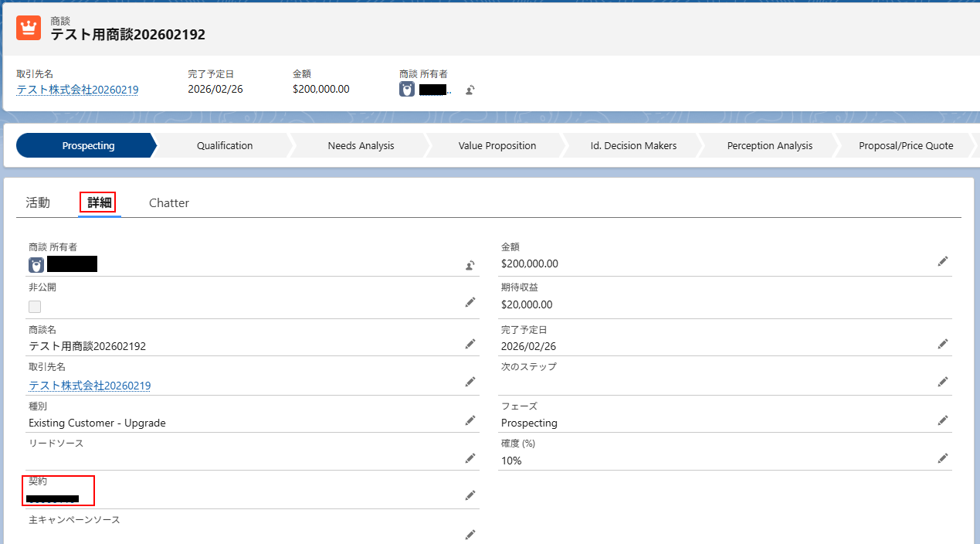The image size is (980, 544).
Task: Edit 種別 field using pencil icon
Action: (470, 420)
